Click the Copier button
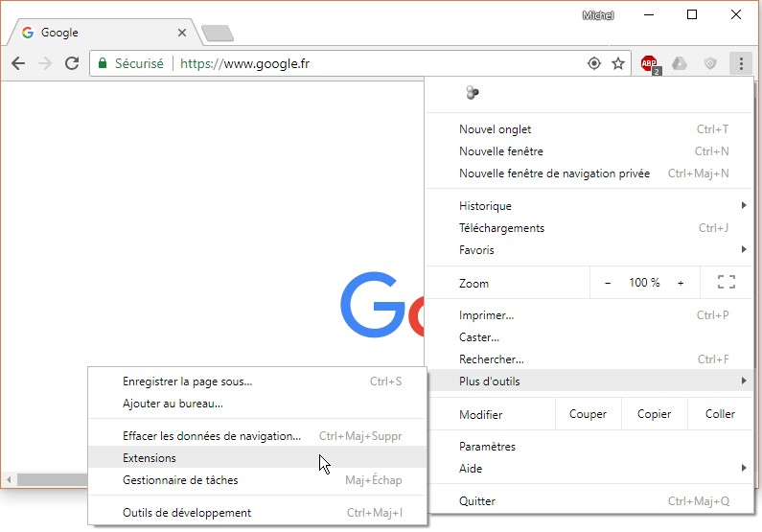This screenshot has height=532, width=762. [x=654, y=414]
